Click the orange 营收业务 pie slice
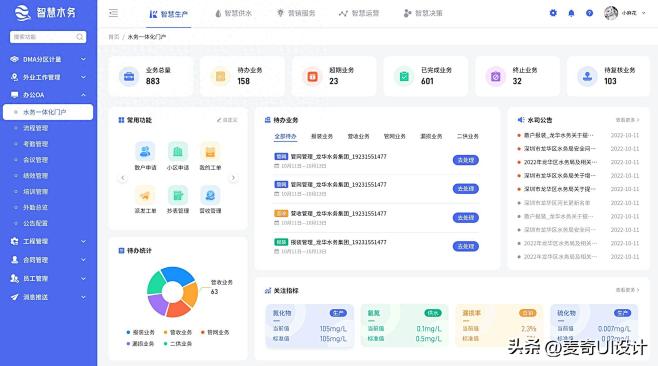Viewport: 658px width, 366px height. [x=191, y=294]
